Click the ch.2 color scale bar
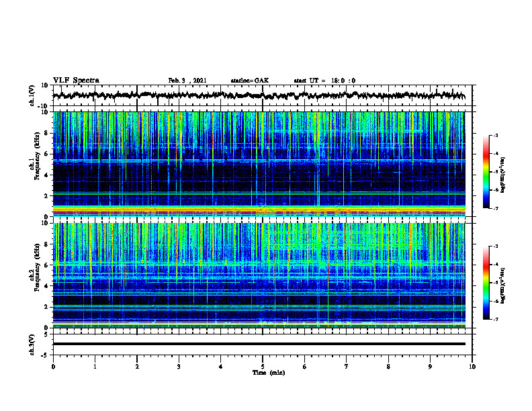 tap(486, 283)
